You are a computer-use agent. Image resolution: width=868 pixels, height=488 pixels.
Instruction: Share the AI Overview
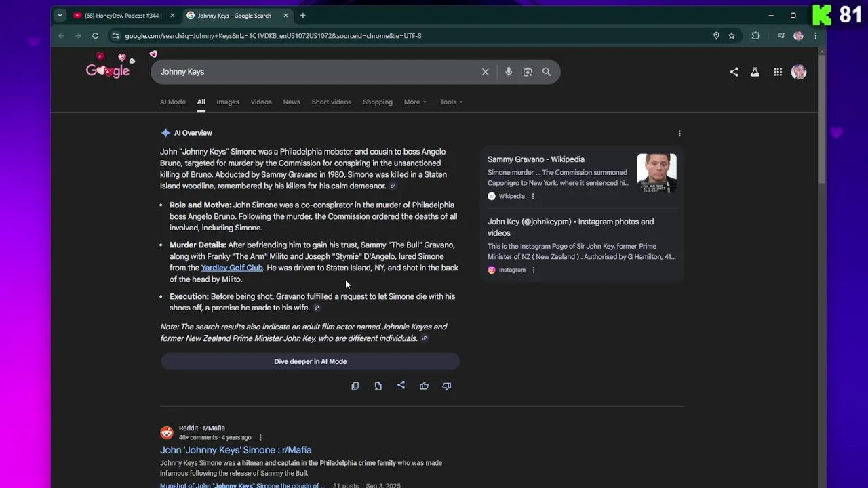401,386
